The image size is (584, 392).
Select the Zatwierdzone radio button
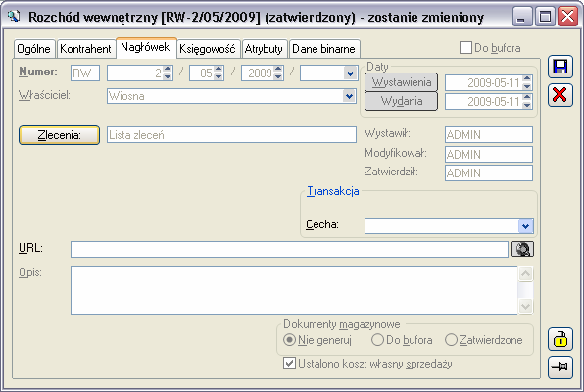(451, 340)
